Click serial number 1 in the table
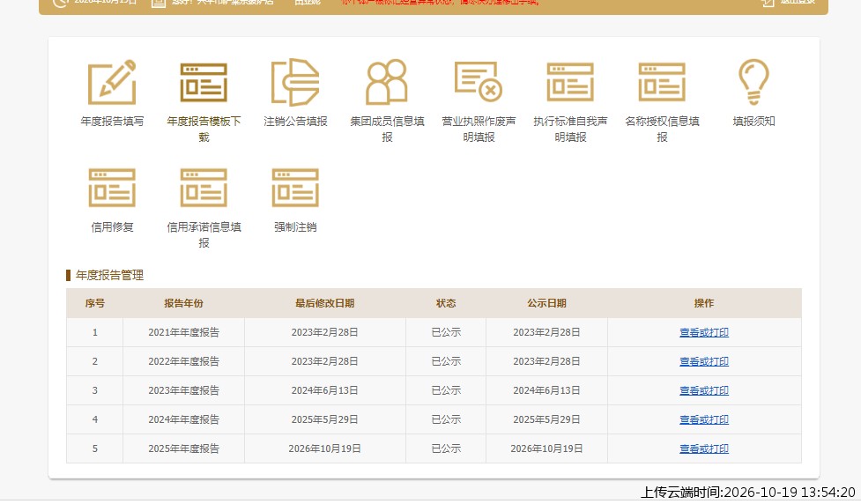861x504 pixels. (95, 332)
